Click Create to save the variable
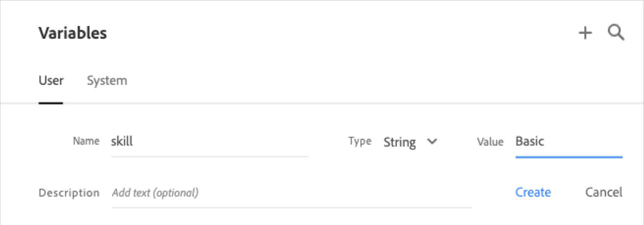 [533, 192]
